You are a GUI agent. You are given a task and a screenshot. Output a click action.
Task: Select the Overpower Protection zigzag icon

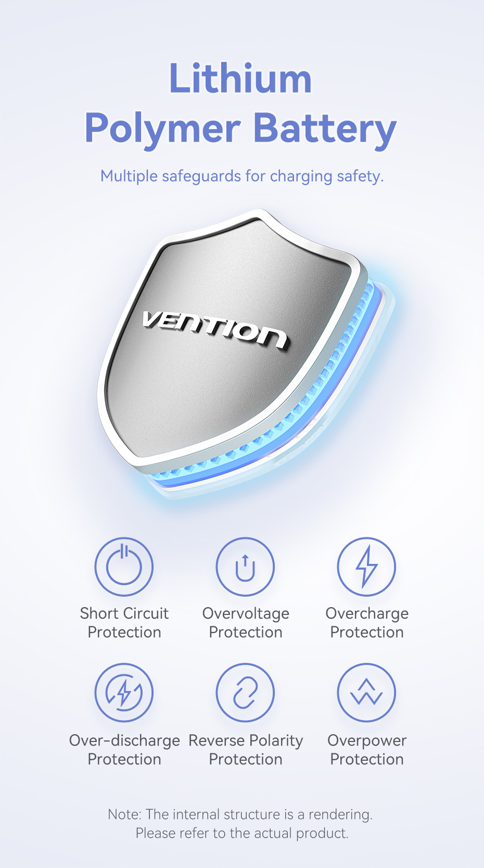[x=366, y=693]
